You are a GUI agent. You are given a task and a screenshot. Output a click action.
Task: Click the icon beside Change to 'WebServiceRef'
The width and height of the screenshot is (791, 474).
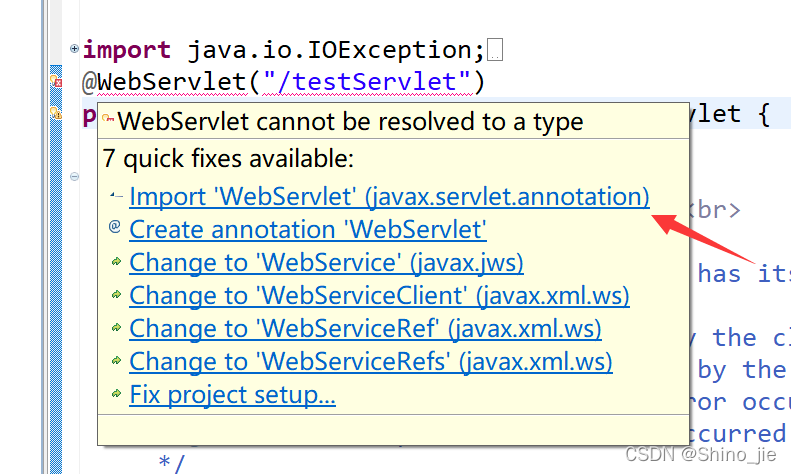click(115, 328)
